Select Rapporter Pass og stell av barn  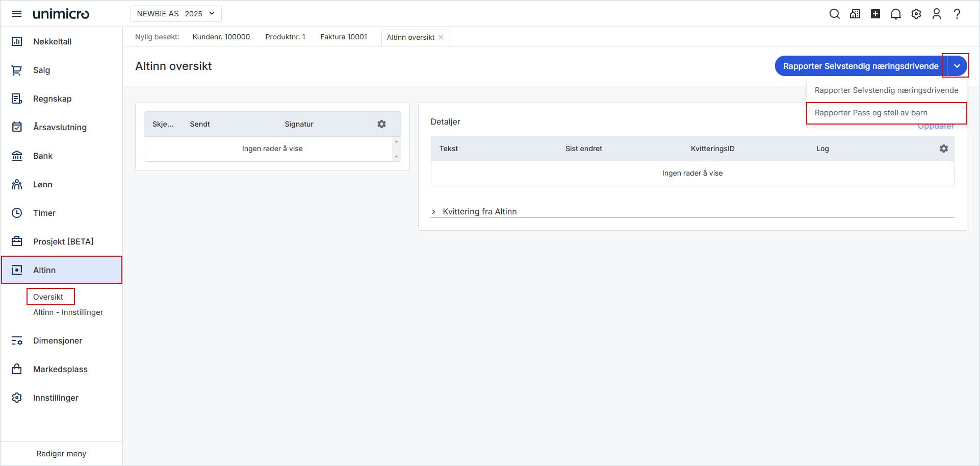pyautogui.click(x=886, y=113)
